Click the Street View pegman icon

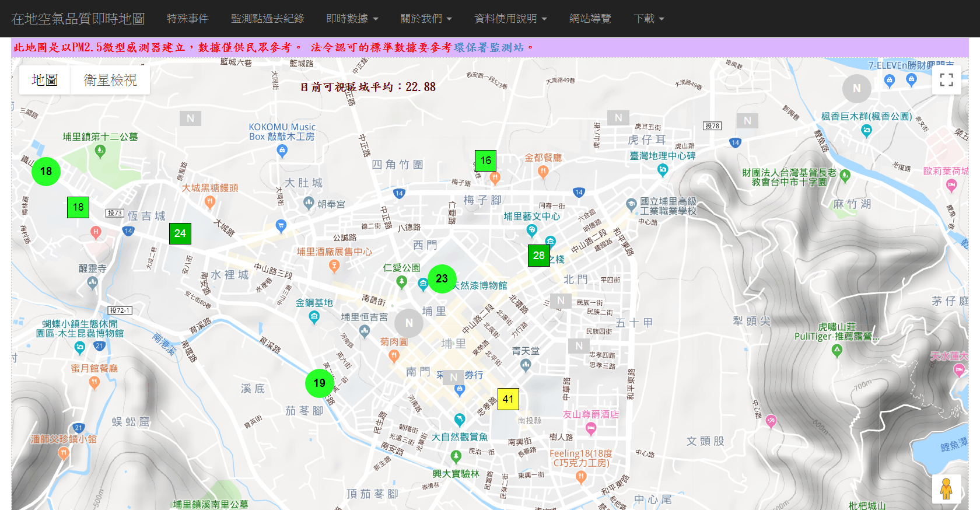[946, 489]
